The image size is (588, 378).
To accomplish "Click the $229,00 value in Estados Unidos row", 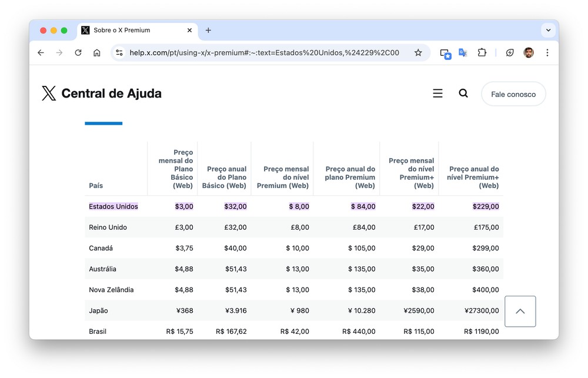I will 486,206.
